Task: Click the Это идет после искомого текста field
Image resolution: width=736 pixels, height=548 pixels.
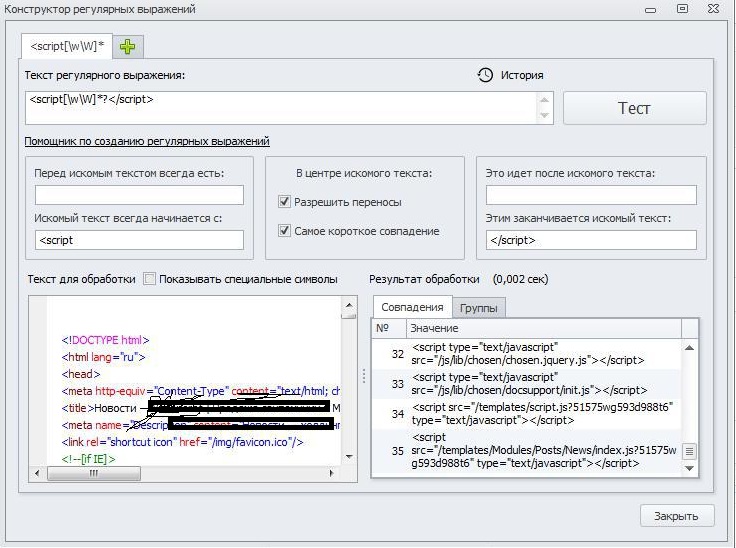Action: coord(591,195)
